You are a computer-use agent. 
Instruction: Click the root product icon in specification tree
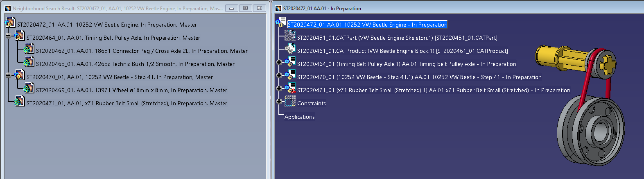pyautogui.click(x=281, y=23)
